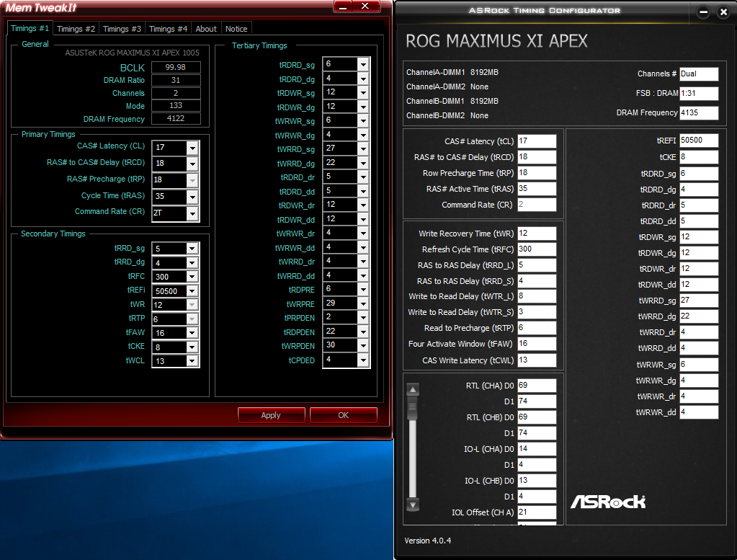The width and height of the screenshot is (737, 560).
Task: Click the RTL list scrollbar thumb
Action: pyautogui.click(x=413, y=408)
